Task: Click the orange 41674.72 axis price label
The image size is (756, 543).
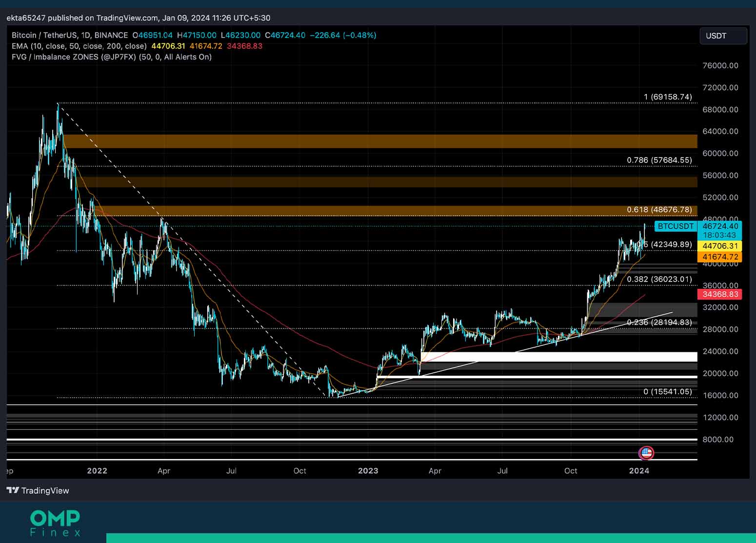Action: [x=720, y=257]
